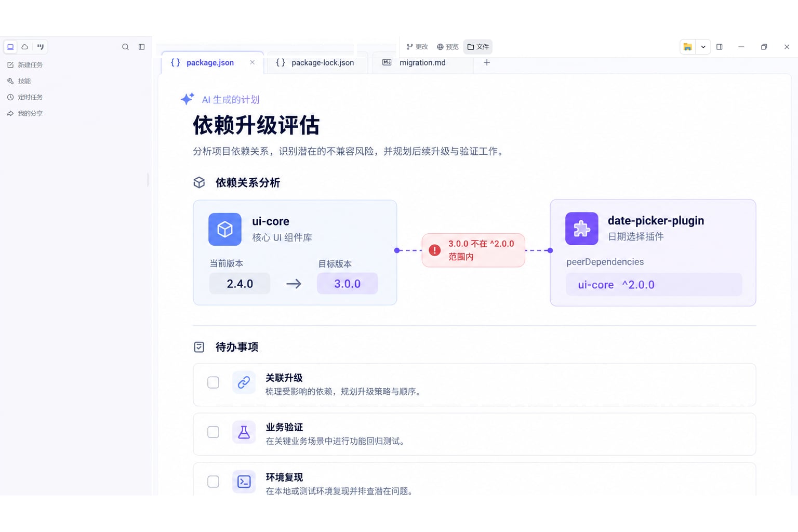Switch to the migration.md tab

click(x=422, y=62)
